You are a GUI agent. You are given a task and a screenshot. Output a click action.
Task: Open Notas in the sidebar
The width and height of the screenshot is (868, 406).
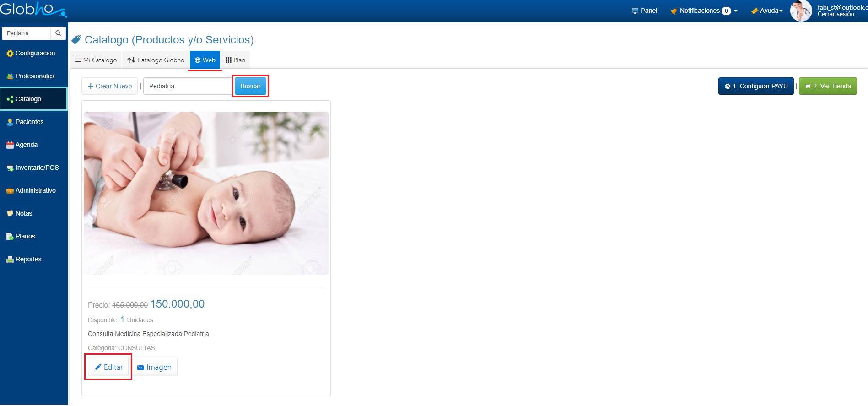tap(23, 214)
